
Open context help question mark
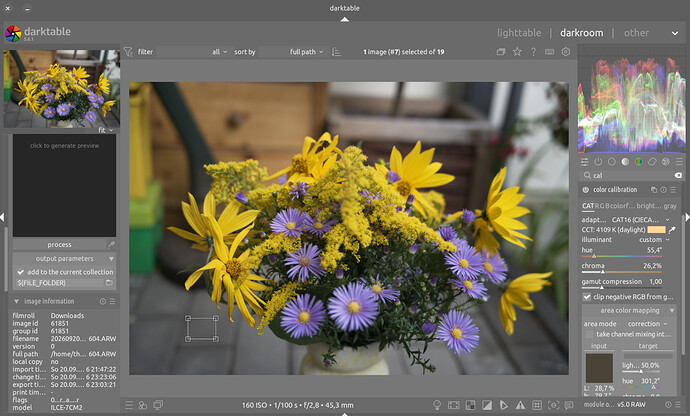[533, 52]
